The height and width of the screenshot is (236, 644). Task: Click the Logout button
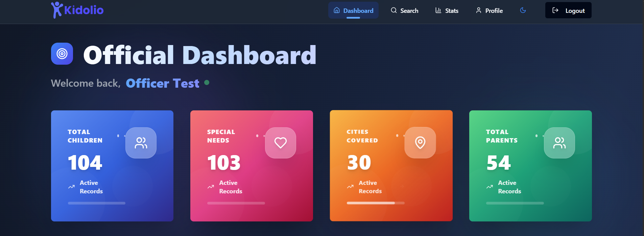[568, 10]
